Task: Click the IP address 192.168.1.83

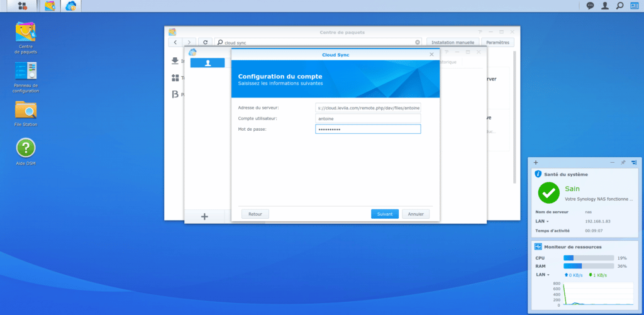Action: pyautogui.click(x=597, y=221)
